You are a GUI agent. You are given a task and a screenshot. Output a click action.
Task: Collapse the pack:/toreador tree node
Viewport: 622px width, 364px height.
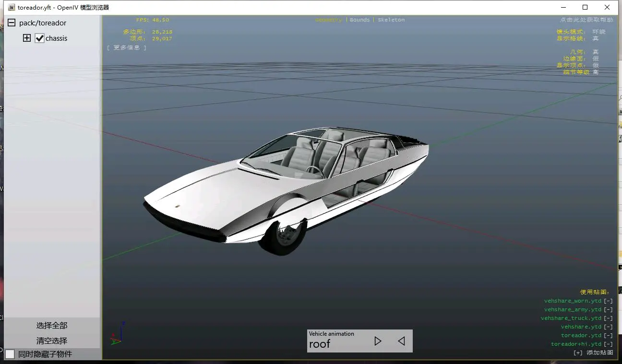tap(11, 23)
